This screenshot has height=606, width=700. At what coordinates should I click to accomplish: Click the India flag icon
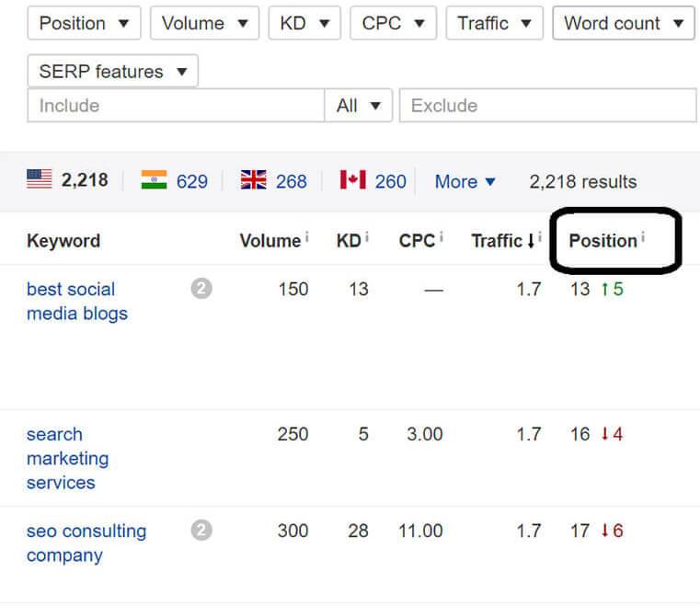pyautogui.click(x=154, y=180)
